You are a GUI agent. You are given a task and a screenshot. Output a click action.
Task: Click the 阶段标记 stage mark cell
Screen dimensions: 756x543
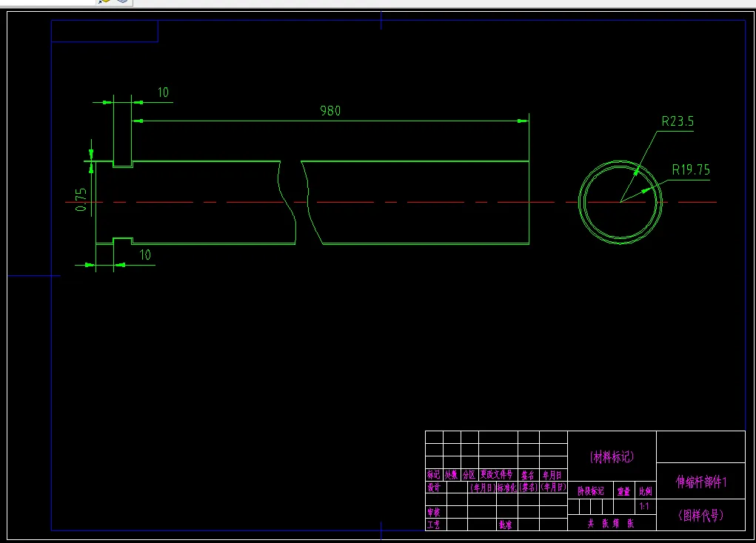591,491
